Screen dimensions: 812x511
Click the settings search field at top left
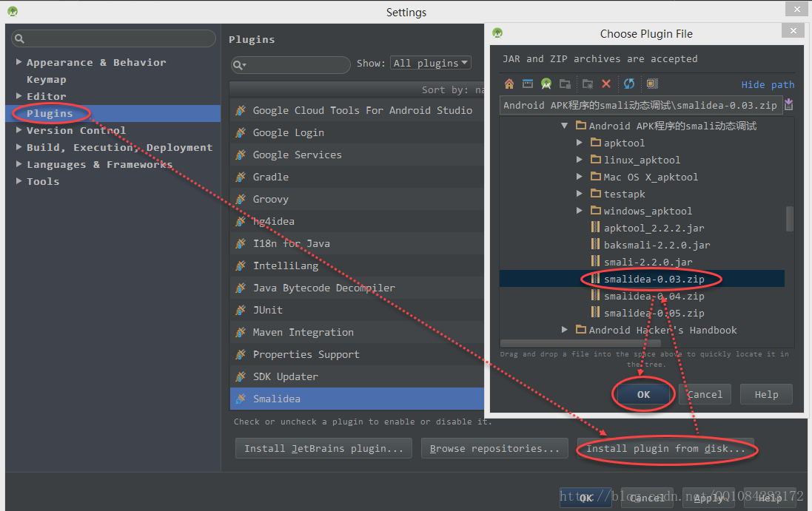coord(113,38)
